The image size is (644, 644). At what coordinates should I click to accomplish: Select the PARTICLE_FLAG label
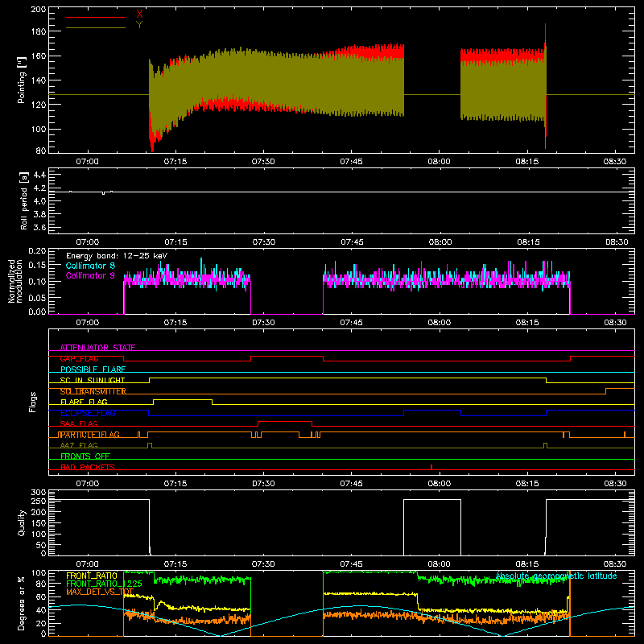click(x=89, y=435)
